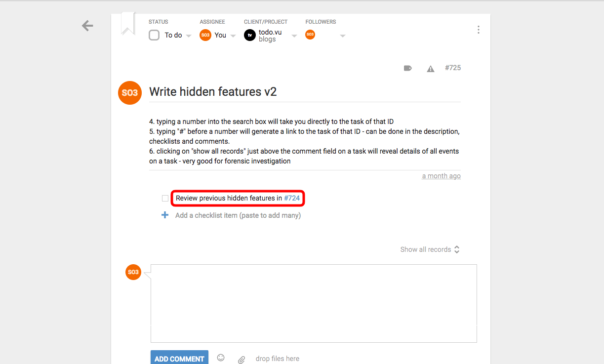Go back using the left arrow

[87, 26]
